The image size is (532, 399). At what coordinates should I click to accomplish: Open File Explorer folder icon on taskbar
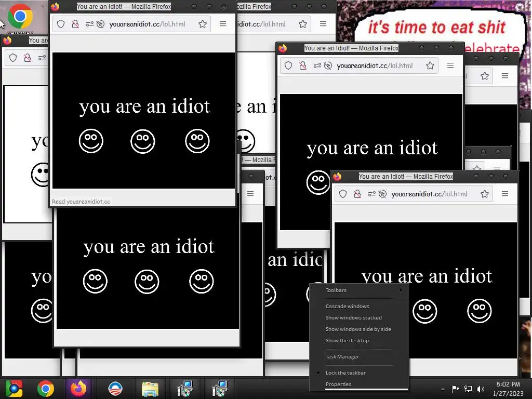[x=150, y=389]
